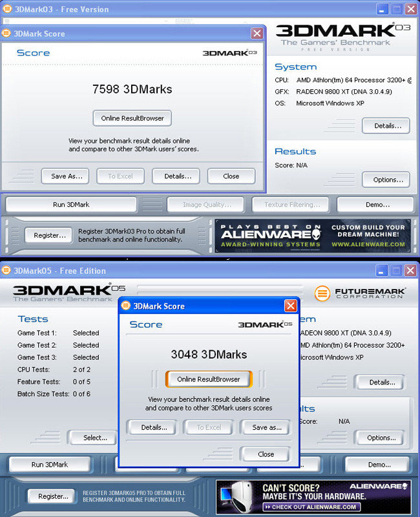Click Select... under the 3DMark05 Tests list
The height and width of the screenshot is (517, 420).
click(x=94, y=438)
